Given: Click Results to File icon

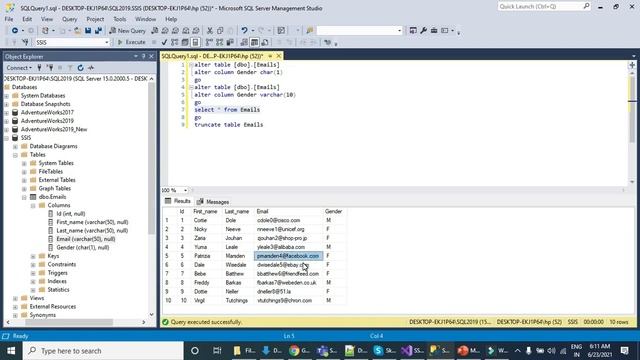Looking at the screenshot, I should [x=265, y=42].
